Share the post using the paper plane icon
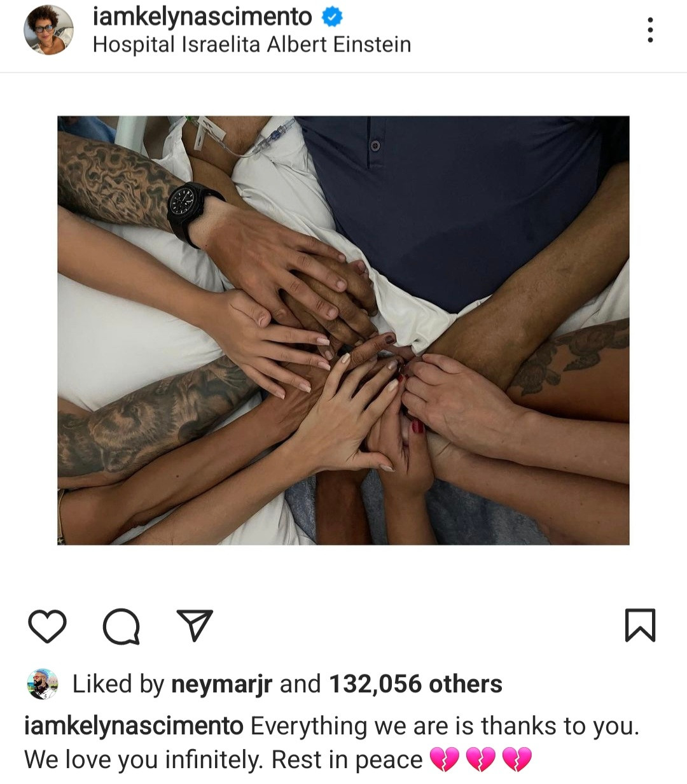The width and height of the screenshot is (687, 784). tap(194, 626)
